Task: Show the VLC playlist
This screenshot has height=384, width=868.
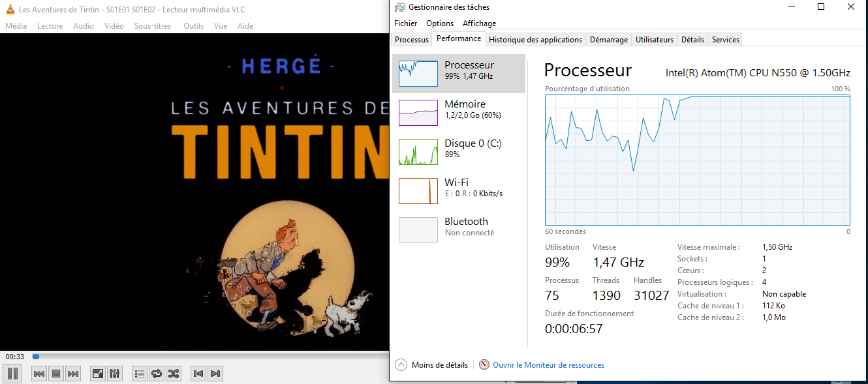Action: click(x=140, y=374)
